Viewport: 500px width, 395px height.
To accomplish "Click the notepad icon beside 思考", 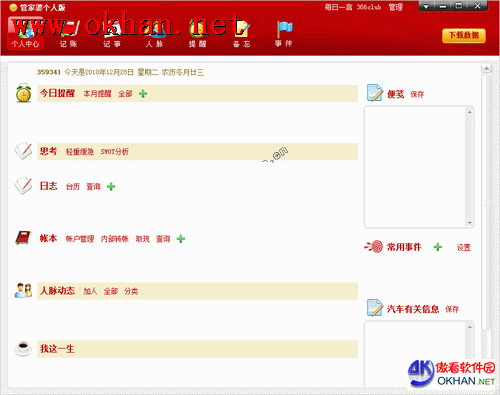I will (x=23, y=151).
